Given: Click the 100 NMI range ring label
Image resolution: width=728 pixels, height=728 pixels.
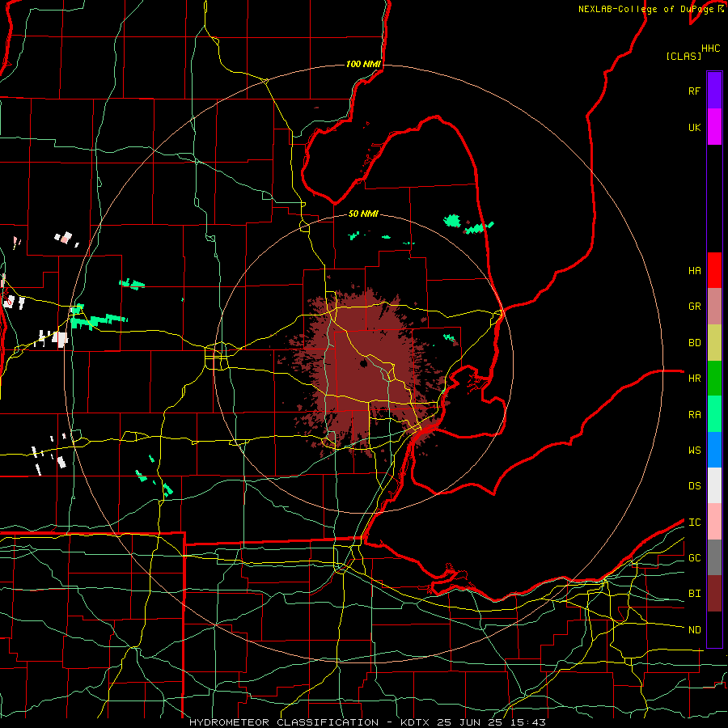Looking at the screenshot, I should point(363,64).
